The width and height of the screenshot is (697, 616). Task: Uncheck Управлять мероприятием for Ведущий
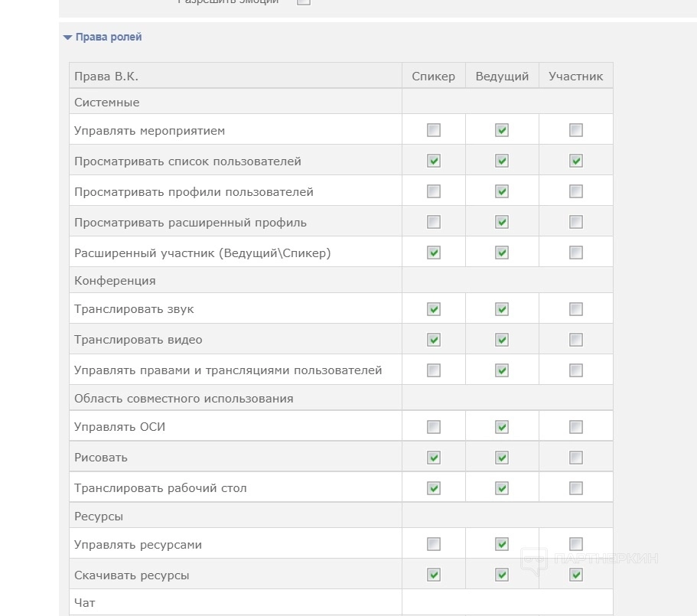(x=502, y=130)
